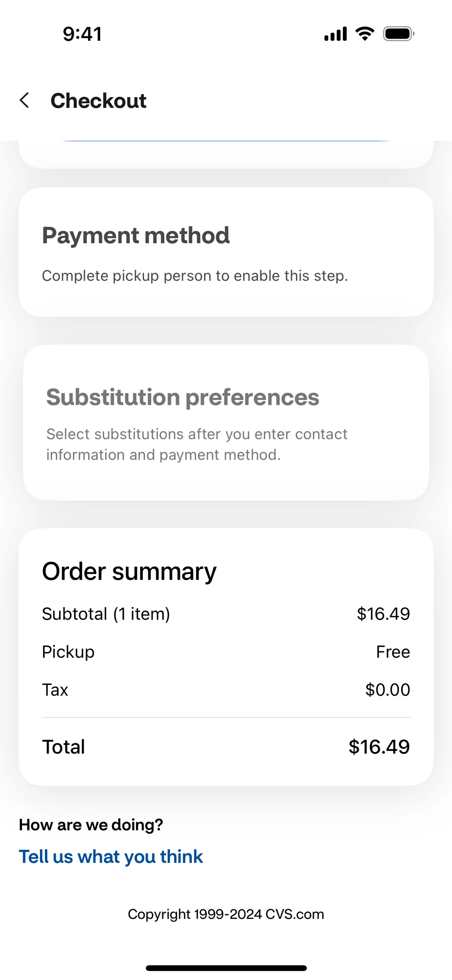Open the Payment method section heading
This screenshot has width=452, height=980.
coord(136,235)
